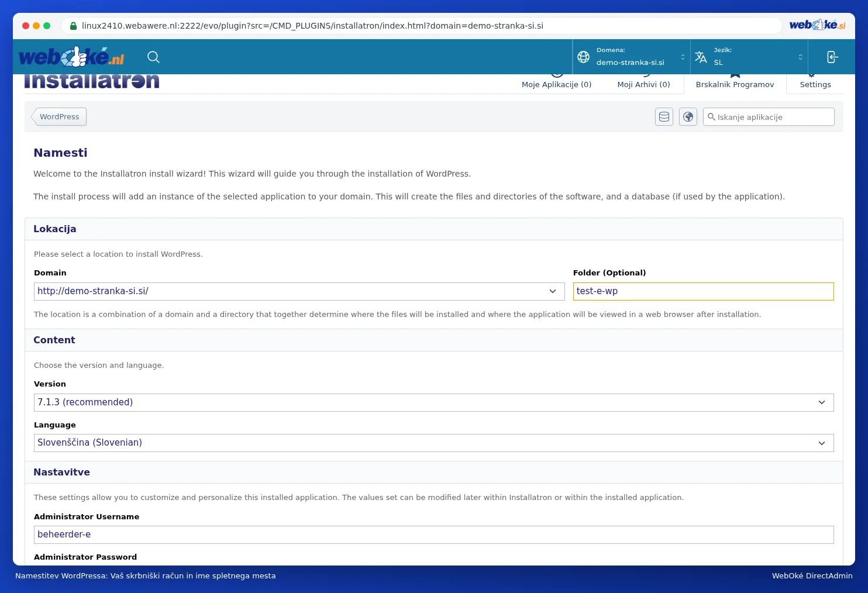
Task: Open the search magnifier in header
Action: tap(153, 57)
